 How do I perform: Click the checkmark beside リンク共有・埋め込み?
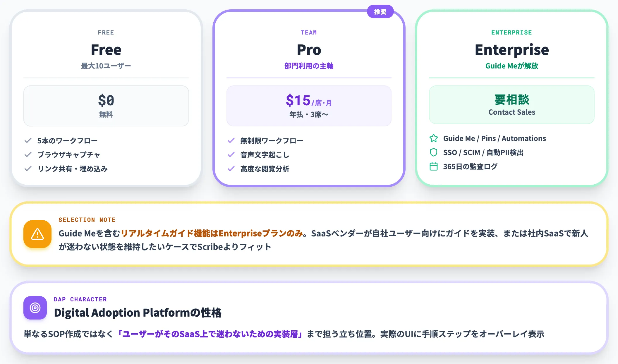click(28, 169)
